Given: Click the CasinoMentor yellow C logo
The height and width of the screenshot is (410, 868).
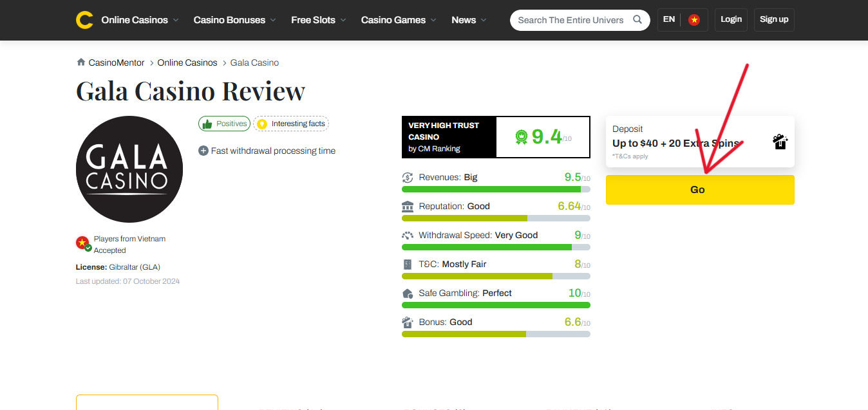Looking at the screenshot, I should (x=84, y=20).
